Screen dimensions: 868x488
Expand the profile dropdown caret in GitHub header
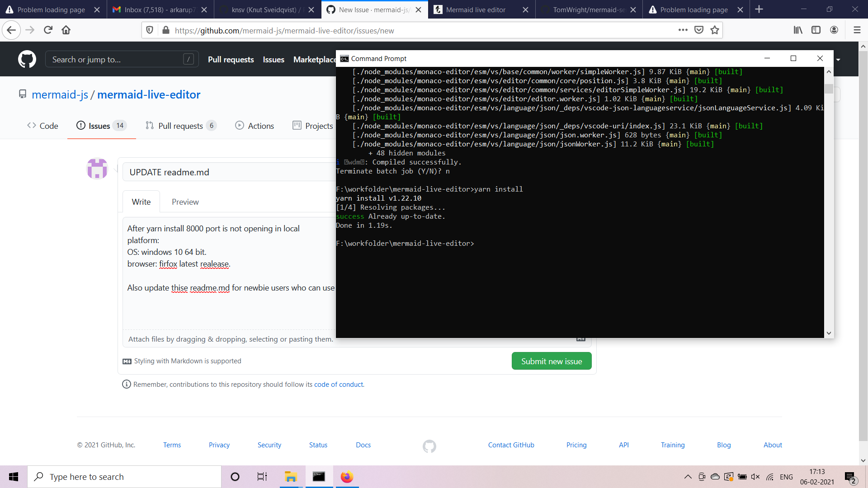click(839, 59)
